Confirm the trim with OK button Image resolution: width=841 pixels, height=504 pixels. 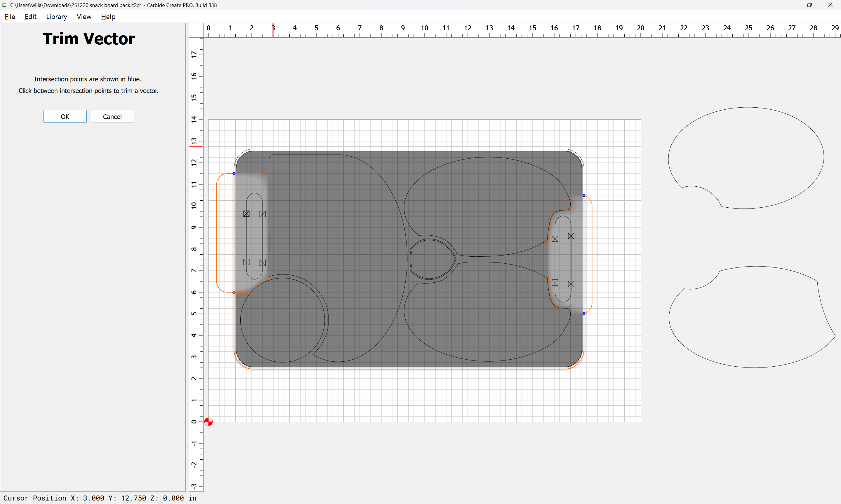point(65,116)
